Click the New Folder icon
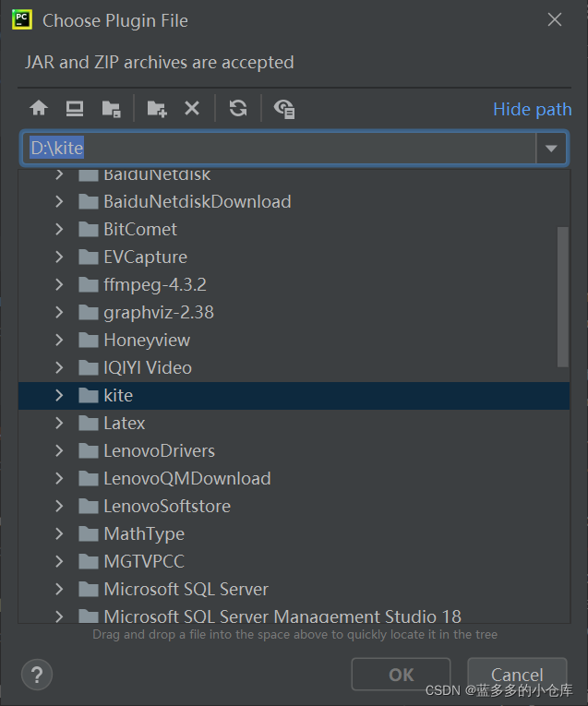 coord(157,109)
